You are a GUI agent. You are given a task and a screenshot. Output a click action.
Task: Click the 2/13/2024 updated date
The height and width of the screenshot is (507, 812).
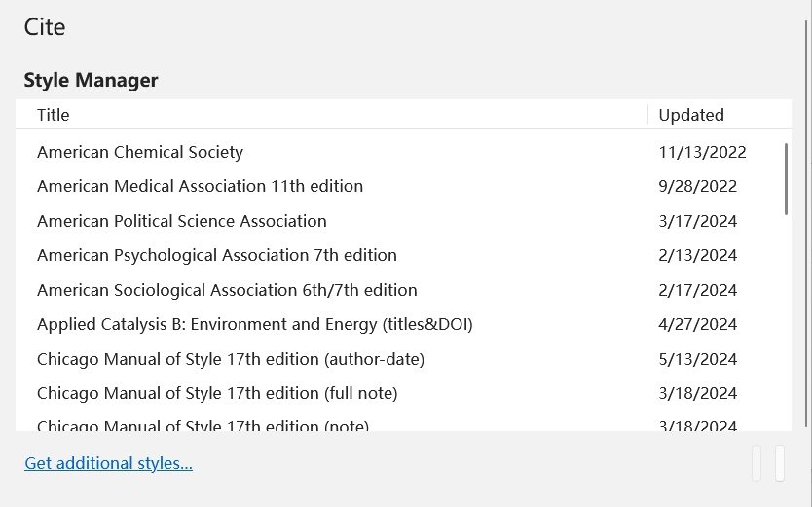pyautogui.click(x=697, y=256)
